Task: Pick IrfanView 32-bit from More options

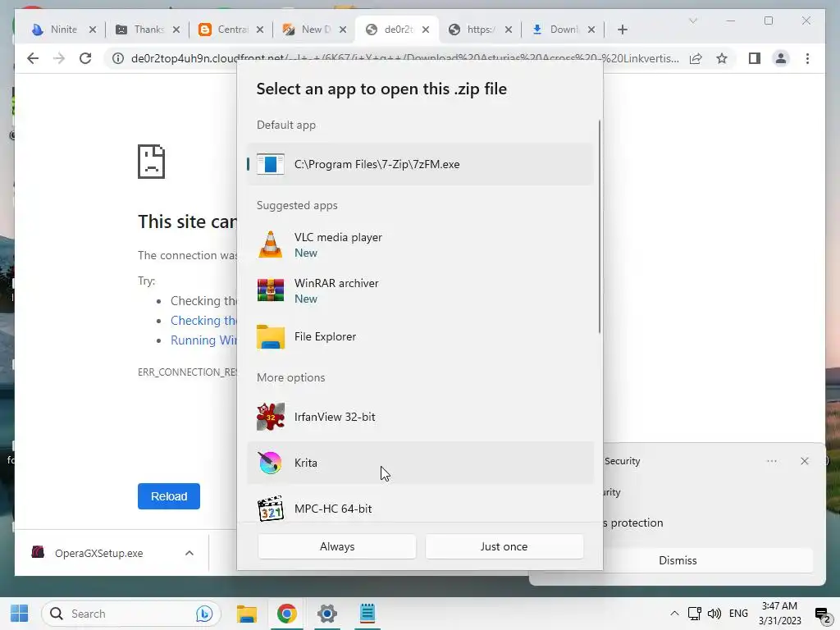Action: coord(420,417)
